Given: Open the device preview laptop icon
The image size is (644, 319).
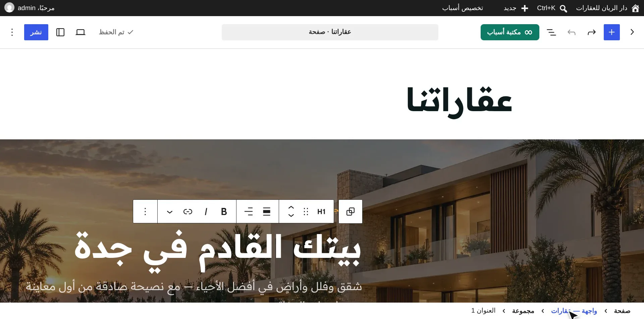Looking at the screenshot, I should coord(80,32).
